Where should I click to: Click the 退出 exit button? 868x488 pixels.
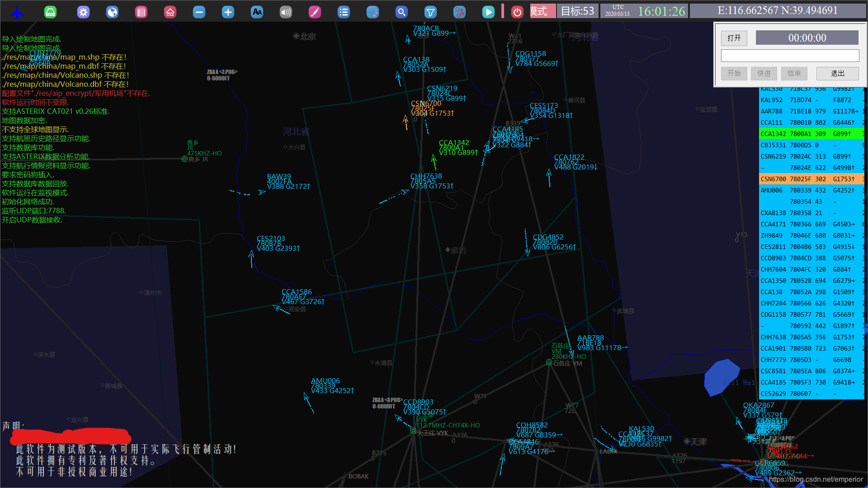tap(837, 73)
